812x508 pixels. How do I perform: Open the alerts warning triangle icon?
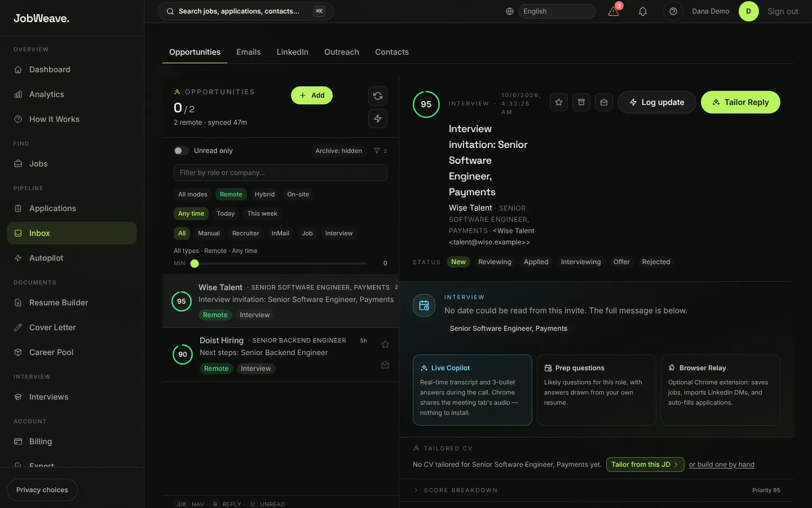[614, 11]
